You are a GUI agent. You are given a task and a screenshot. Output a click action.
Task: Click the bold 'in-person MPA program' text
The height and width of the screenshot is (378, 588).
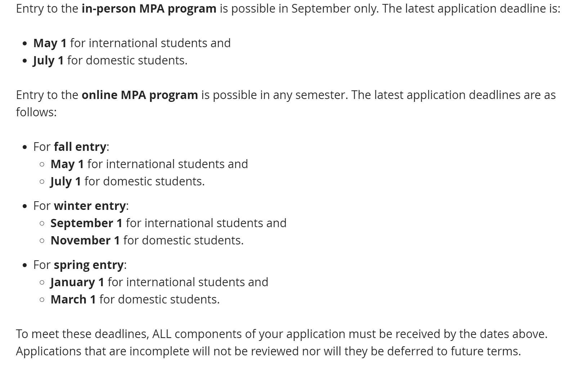(x=149, y=8)
